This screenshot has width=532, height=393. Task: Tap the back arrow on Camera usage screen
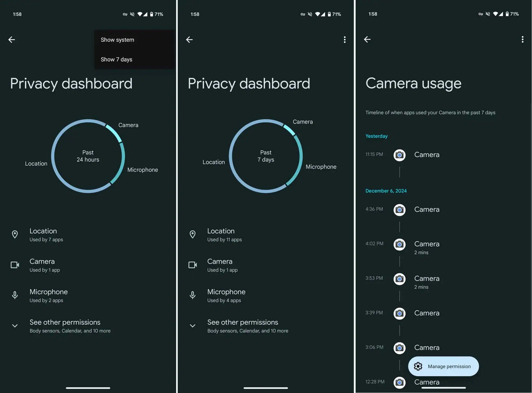(367, 39)
